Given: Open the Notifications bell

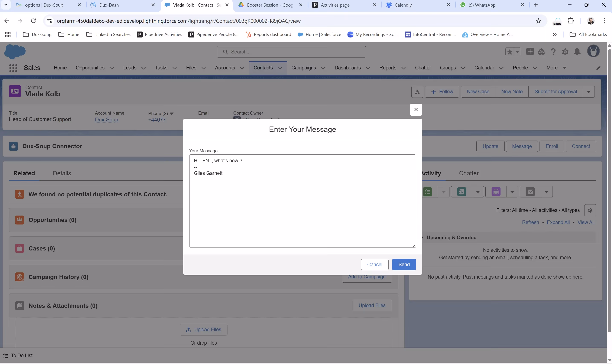Looking at the screenshot, I should click(x=577, y=52).
